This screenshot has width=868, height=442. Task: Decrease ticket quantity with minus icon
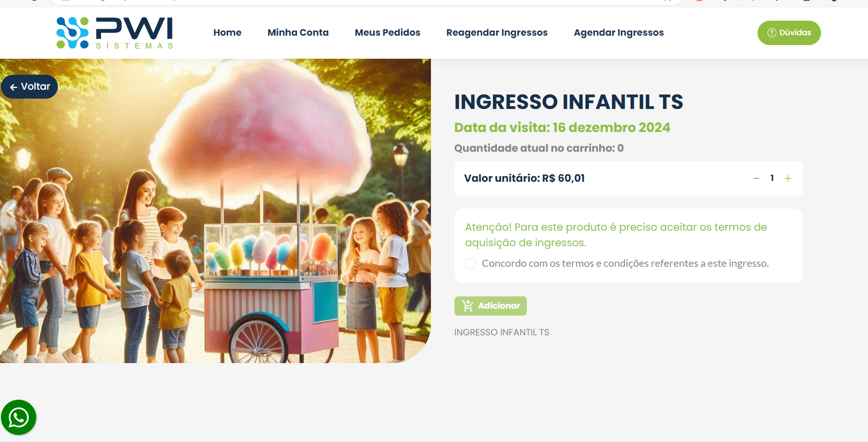pos(756,178)
